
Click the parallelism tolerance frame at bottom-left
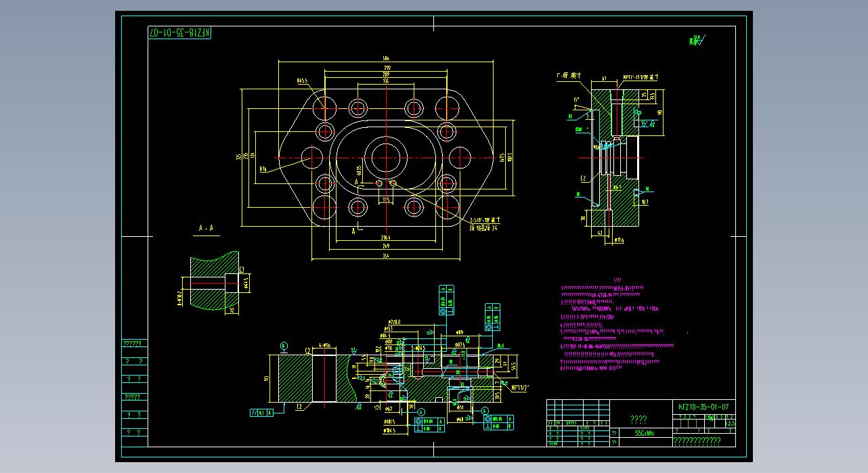coord(258,411)
